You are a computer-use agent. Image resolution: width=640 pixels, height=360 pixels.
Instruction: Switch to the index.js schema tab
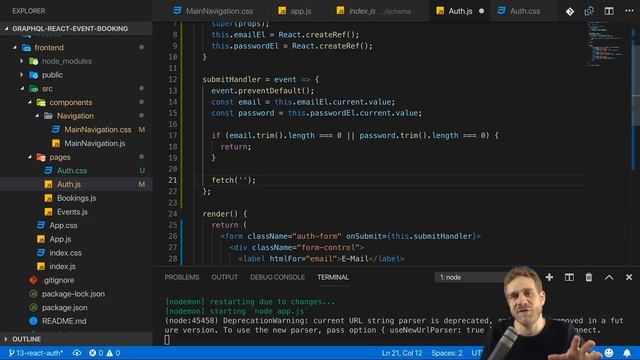tap(374, 11)
